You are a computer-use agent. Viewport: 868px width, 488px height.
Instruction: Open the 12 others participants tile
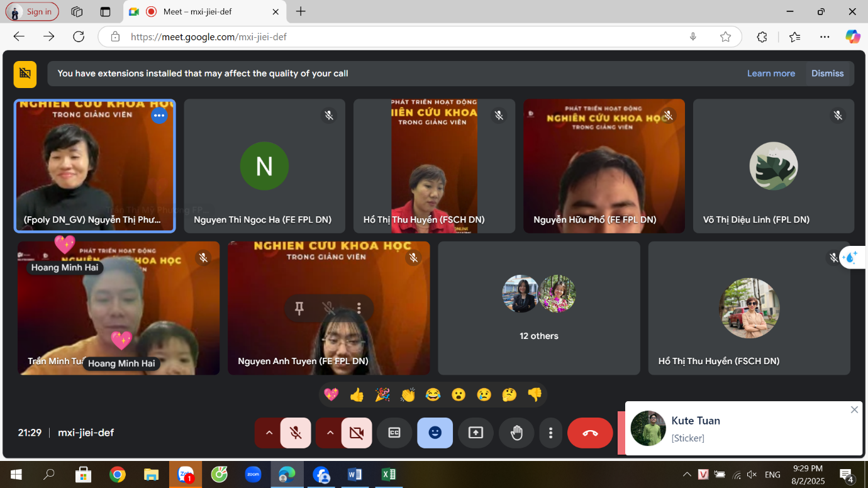[x=539, y=308]
